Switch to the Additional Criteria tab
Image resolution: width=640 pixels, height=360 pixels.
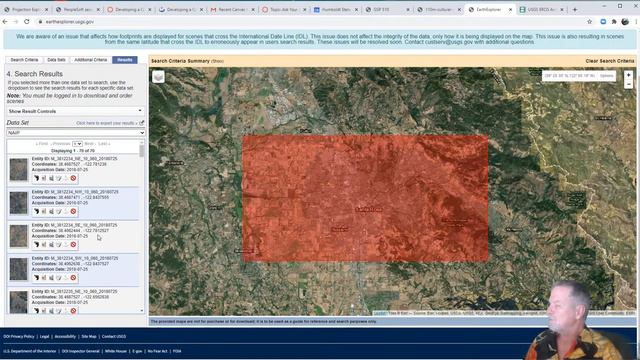[91, 60]
